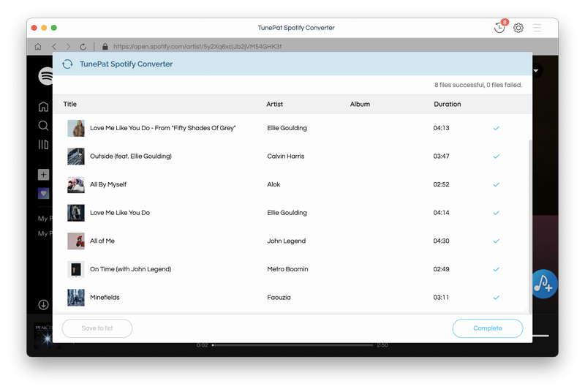The height and width of the screenshot is (392, 585).
Task: Select 'Love Me Like You Do - From "Fifty Shades Of Grey"' title
Action: click(x=162, y=128)
